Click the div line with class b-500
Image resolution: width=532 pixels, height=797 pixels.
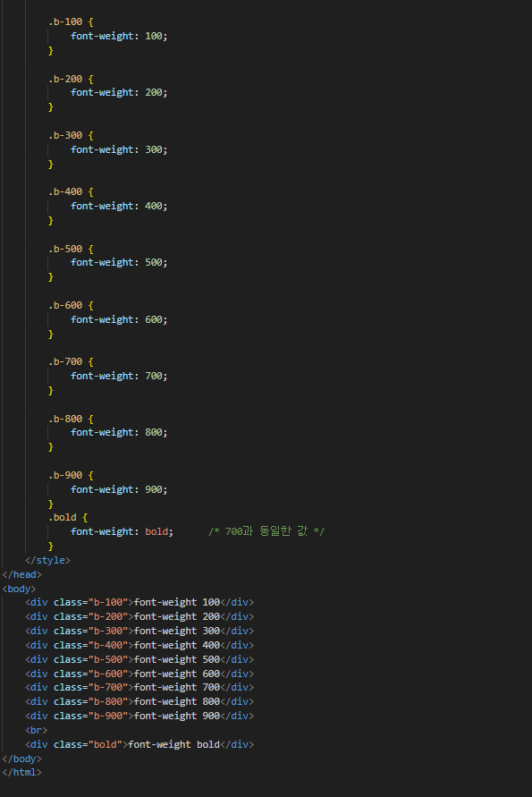click(x=139, y=659)
